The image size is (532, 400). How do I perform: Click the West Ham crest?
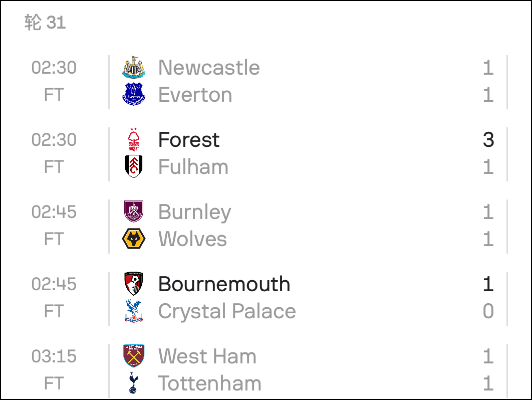coord(134,356)
